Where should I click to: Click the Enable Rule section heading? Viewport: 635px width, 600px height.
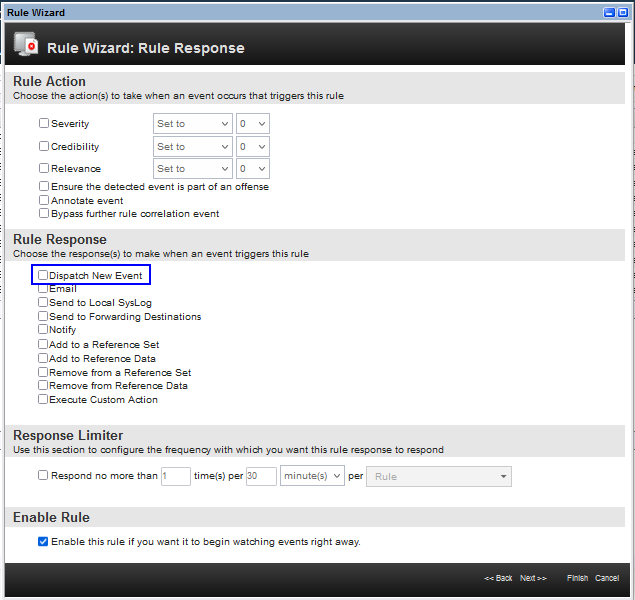click(x=51, y=517)
